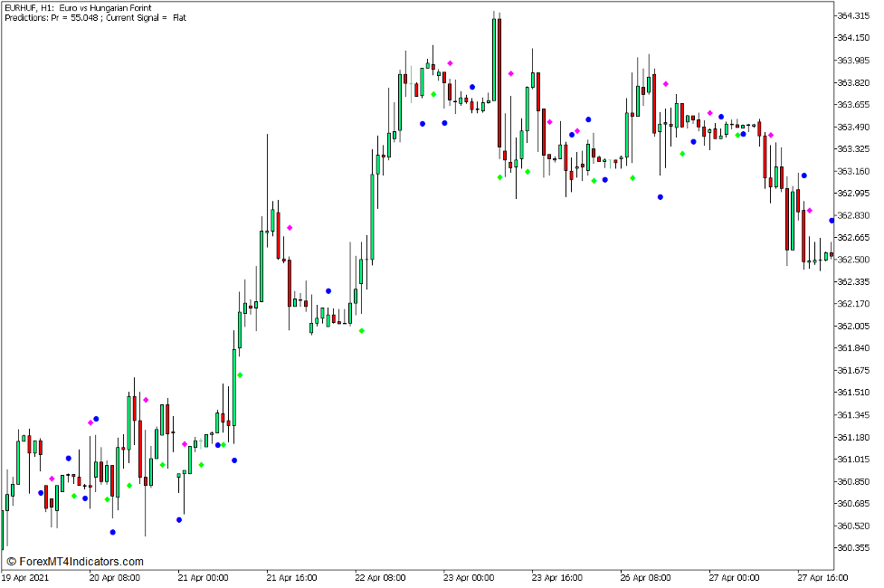Click the magenta diamond above the 26 Apr 08:00 highs
884x588 pixels.
click(666, 83)
